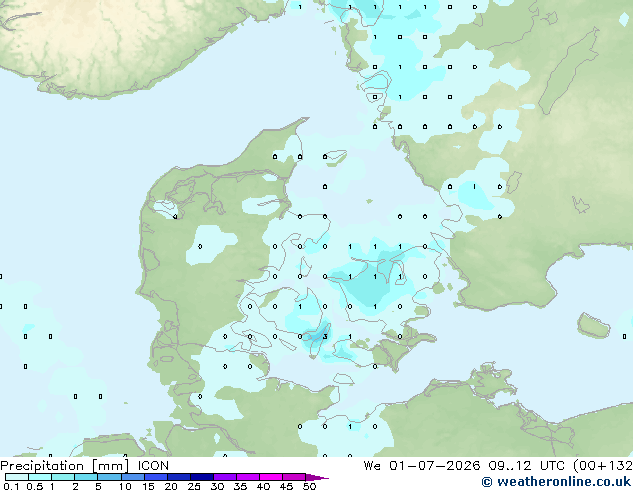Select the 15–20 mm legend color swatch
Viewport: 634px width, 490px height.
(155, 477)
